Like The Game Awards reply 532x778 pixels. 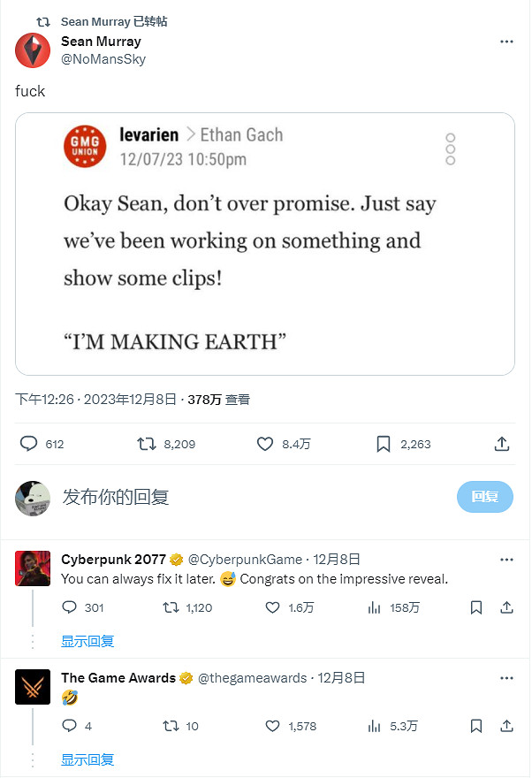pyautogui.click(x=271, y=726)
